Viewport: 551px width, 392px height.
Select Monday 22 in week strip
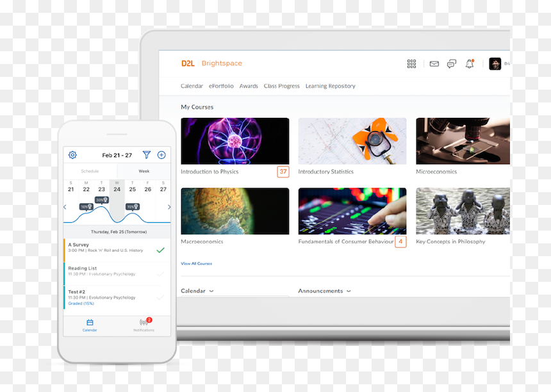(86, 187)
